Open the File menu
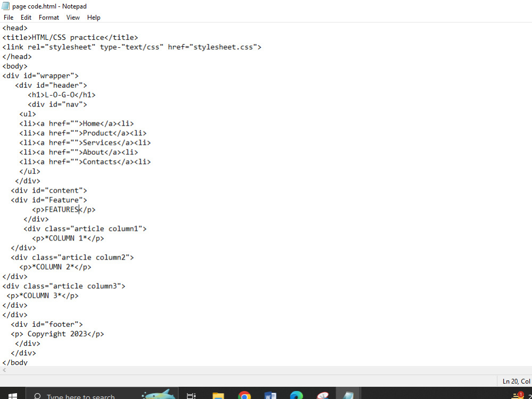532x399 pixels. coord(9,18)
